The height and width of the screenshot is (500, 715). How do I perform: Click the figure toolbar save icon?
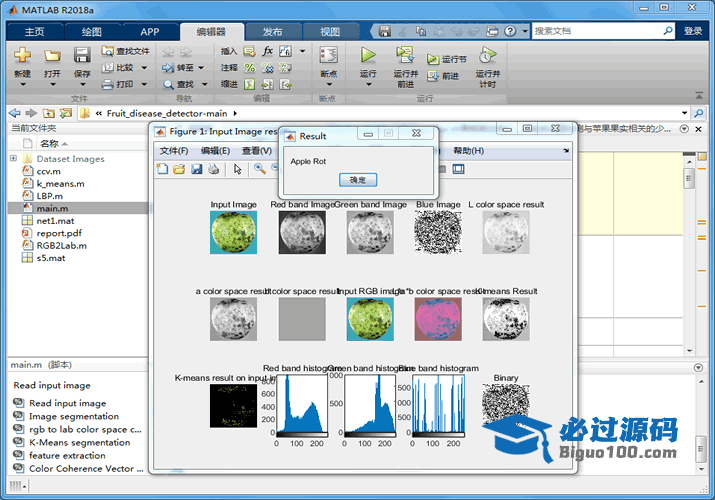click(197, 169)
